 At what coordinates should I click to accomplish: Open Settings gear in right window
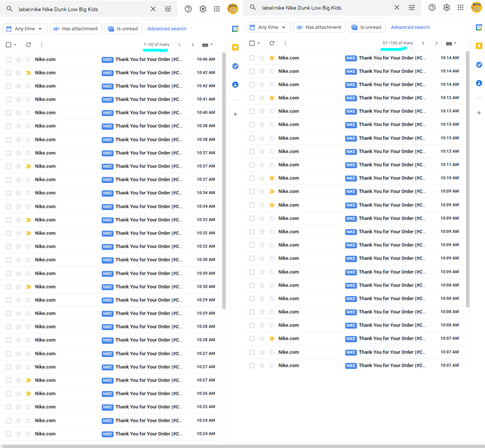[x=447, y=7]
